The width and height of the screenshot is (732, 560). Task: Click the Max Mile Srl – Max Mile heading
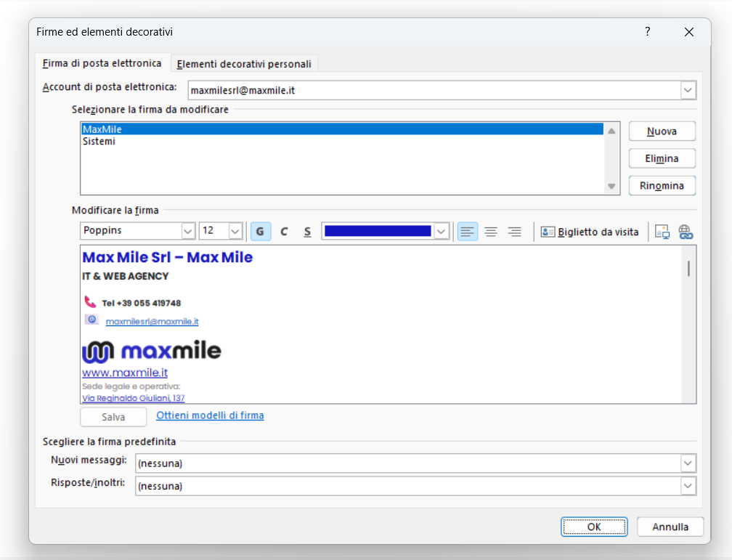pyautogui.click(x=167, y=257)
